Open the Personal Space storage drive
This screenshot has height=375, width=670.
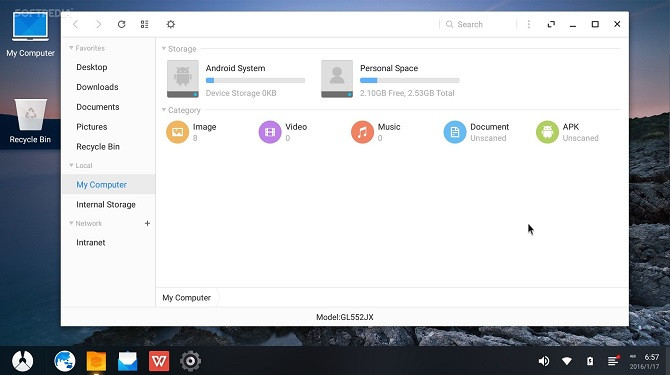[390, 79]
